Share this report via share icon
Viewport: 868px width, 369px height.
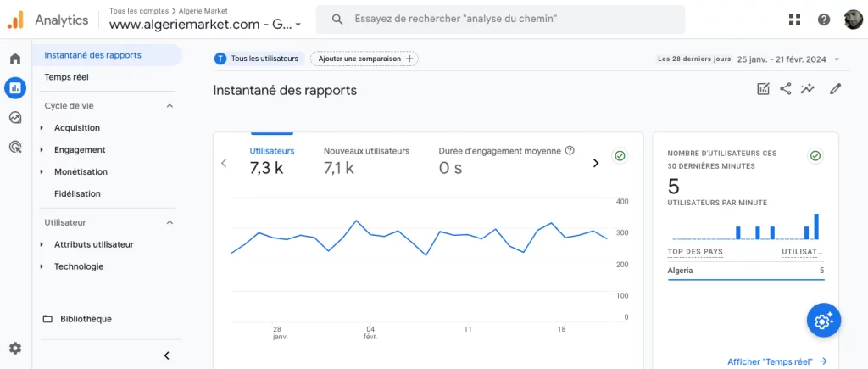pyautogui.click(x=785, y=89)
